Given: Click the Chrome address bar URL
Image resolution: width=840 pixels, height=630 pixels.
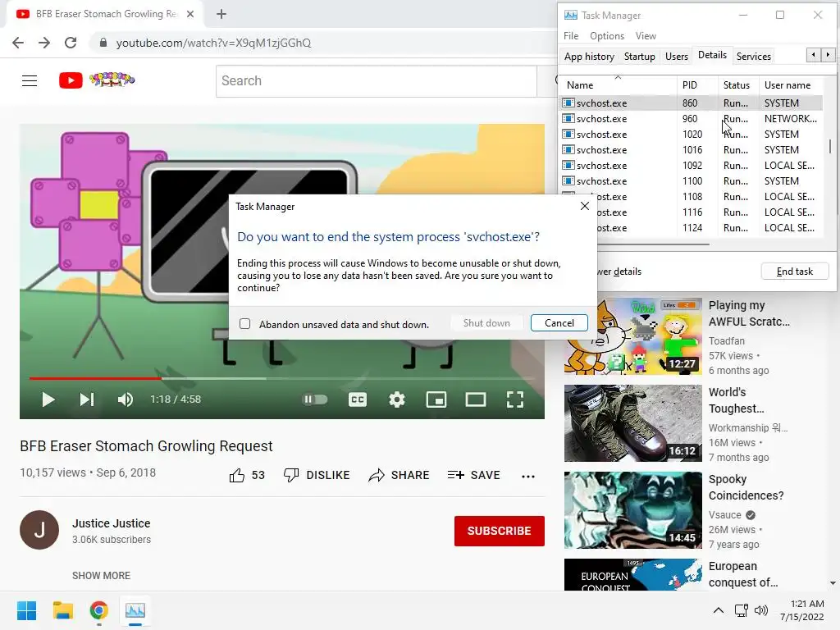Looking at the screenshot, I should coord(213,43).
